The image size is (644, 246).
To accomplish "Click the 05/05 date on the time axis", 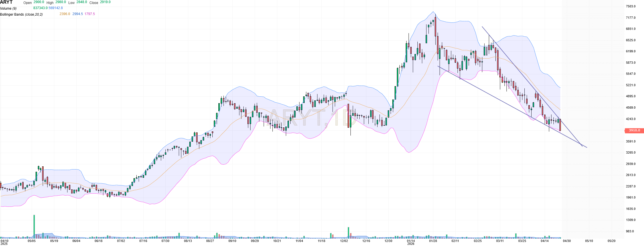I will click(x=32, y=241).
